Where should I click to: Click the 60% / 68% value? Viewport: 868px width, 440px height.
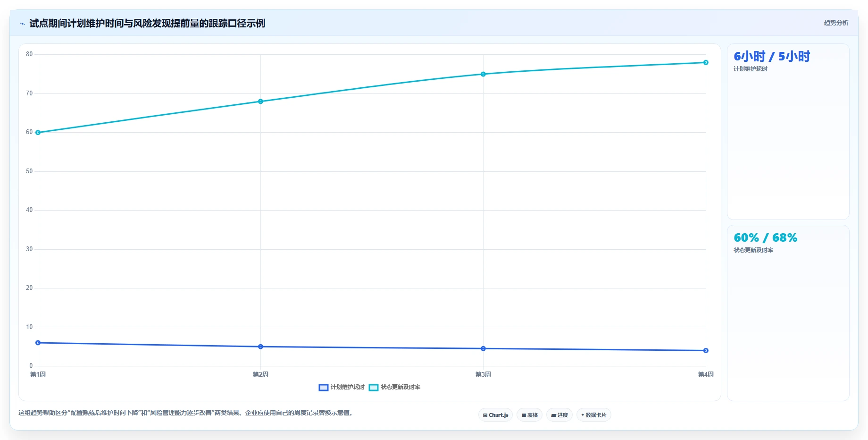pos(766,237)
